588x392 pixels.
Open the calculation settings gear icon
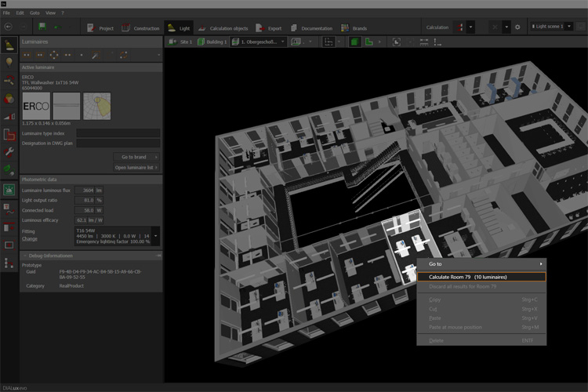click(x=517, y=27)
